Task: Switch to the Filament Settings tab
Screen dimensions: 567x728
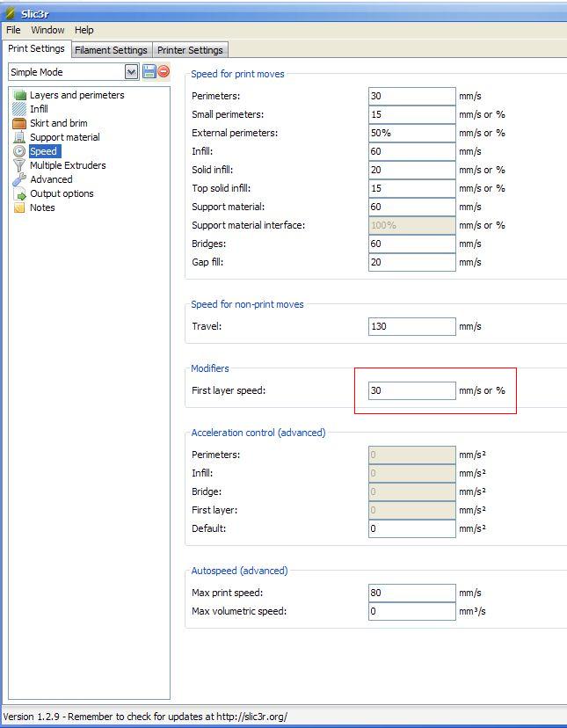Action: [111, 50]
